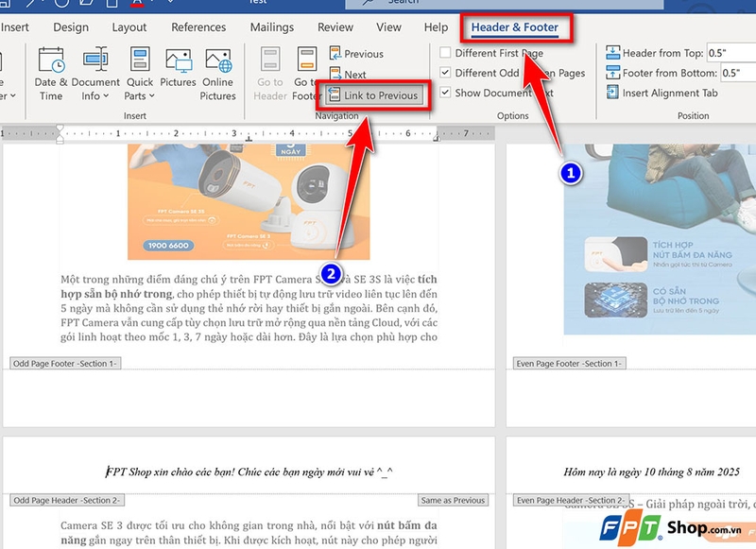Image resolution: width=756 pixels, height=549 pixels.
Task: Click Go to Footer icon
Action: (x=305, y=64)
